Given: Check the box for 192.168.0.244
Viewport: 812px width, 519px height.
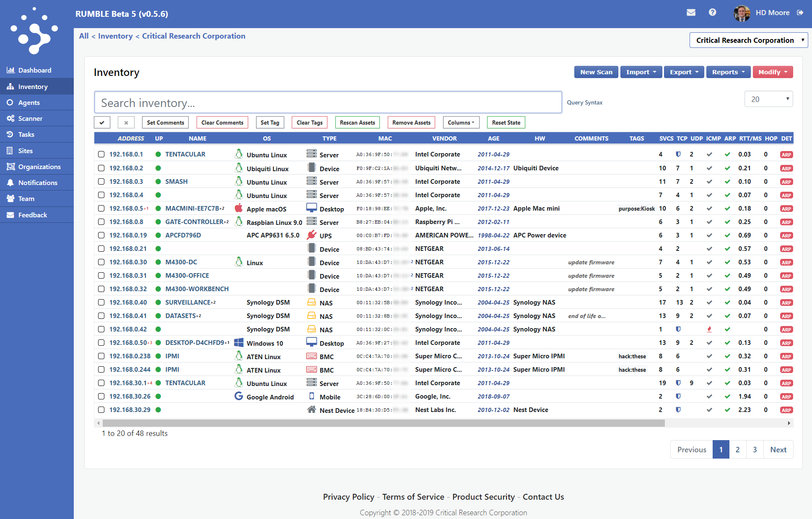Looking at the screenshot, I should point(101,370).
